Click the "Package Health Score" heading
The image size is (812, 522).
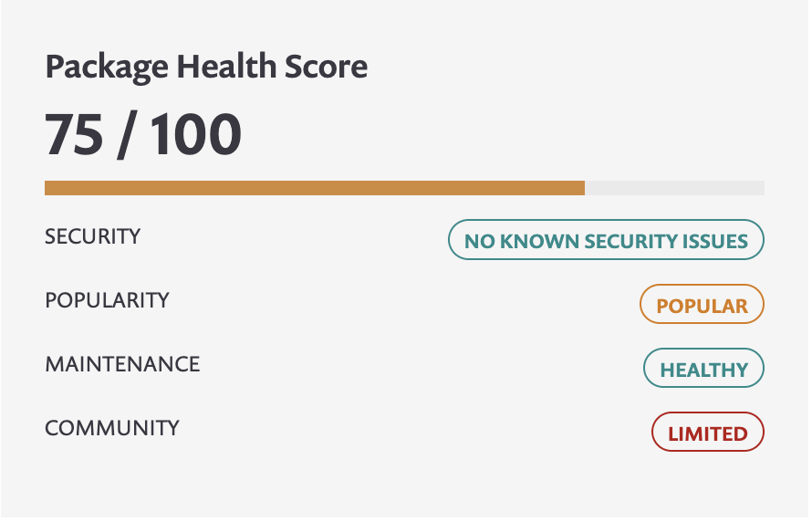point(206,68)
